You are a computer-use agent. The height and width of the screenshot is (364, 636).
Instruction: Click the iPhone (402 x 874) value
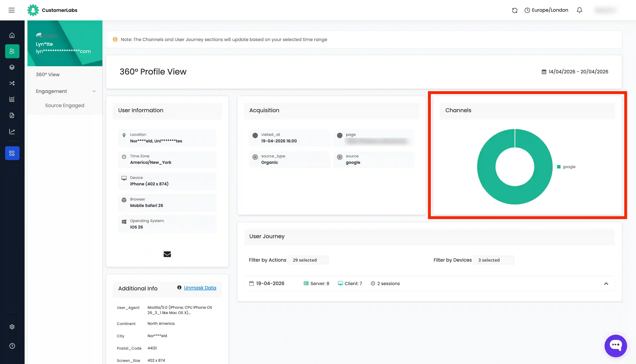(149, 184)
